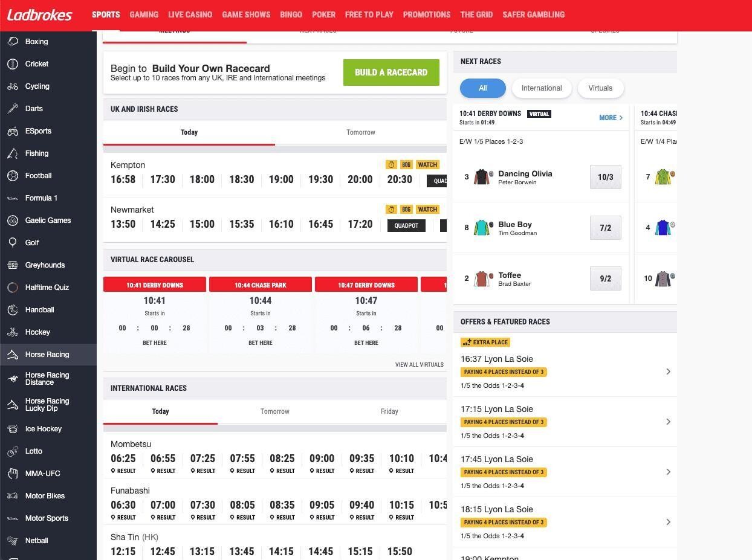Click the Ladbrokes logo
Screen dimensions: 752x560
click(40, 14)
